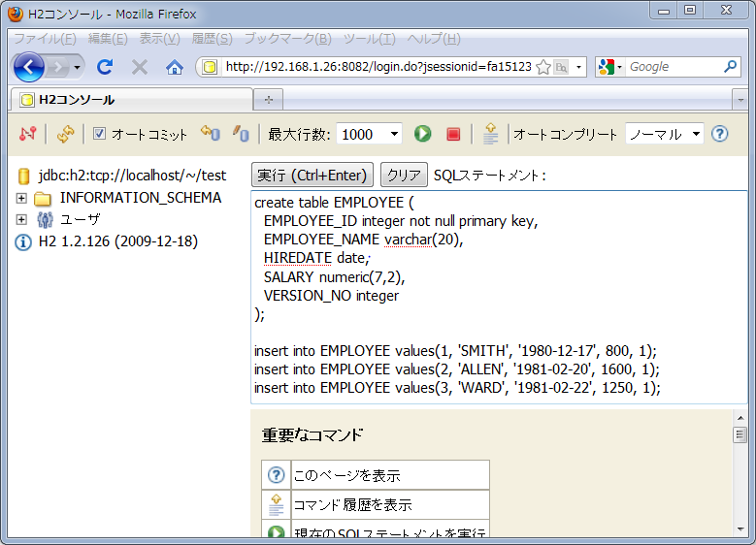Click the クリア button
This screenshot has width=756, height=545.
404,175
